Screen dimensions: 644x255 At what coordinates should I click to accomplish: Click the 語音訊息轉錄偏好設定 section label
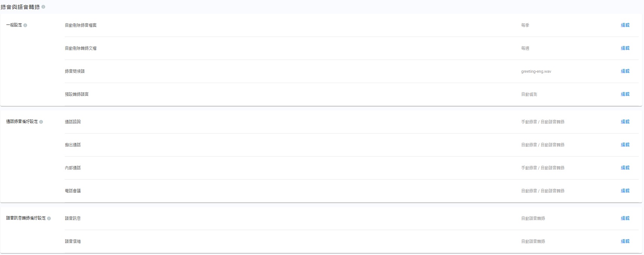(x=26, y=218)
